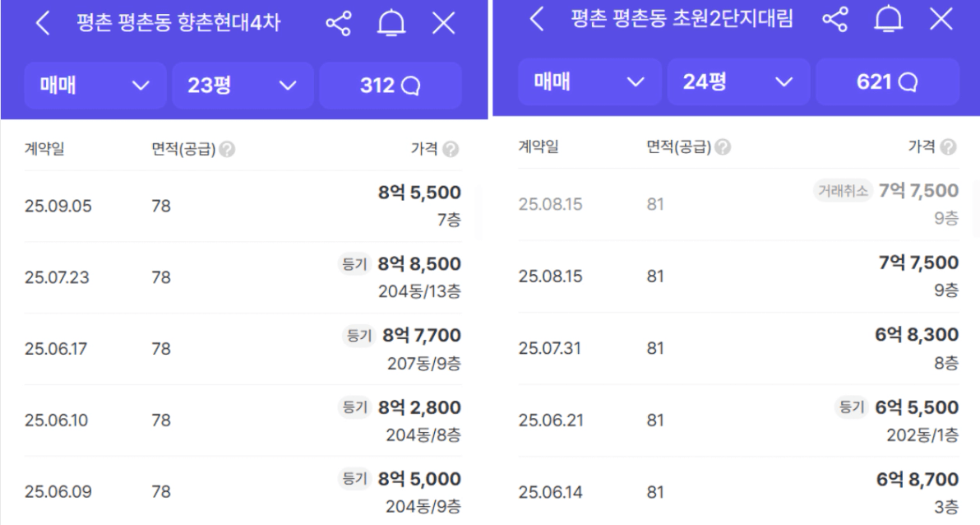Share the 초원2단지대림 apartment listing
Image resolution: width=980 pixels, height=525 pixels.
click(x=835, y=20)
